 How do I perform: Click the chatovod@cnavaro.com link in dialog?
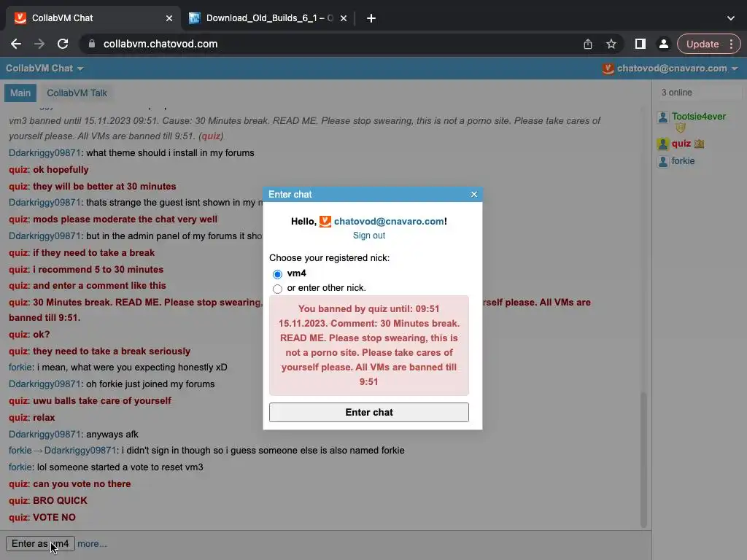[389, 222]
